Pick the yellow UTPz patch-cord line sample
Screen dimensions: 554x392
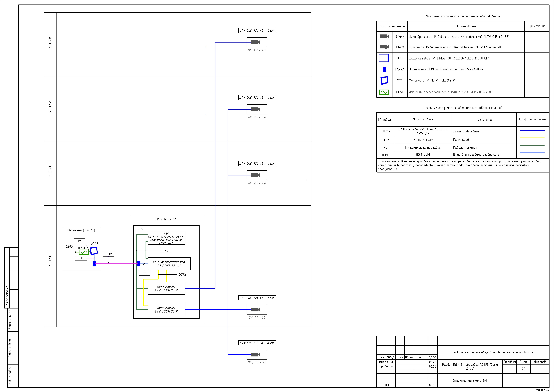532,138
